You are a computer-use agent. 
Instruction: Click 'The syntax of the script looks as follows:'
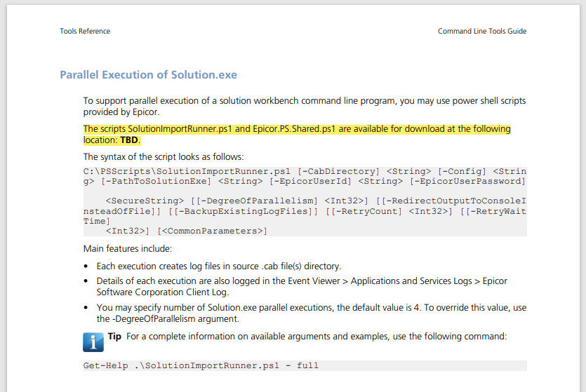pyautogui.click(x=164, y=157)
